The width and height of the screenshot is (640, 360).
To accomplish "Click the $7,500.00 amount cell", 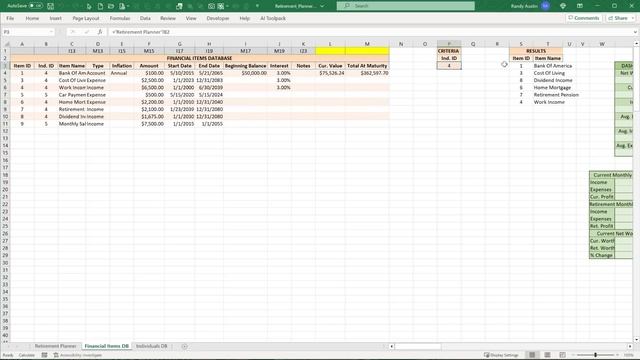I will [149, 124].
